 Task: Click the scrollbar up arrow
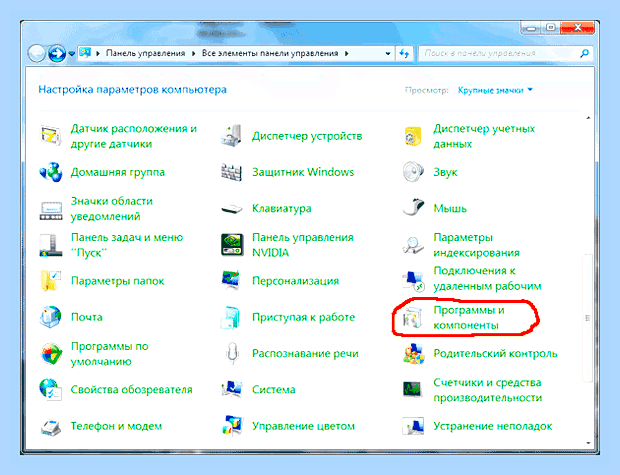click(x=588, y=118)
